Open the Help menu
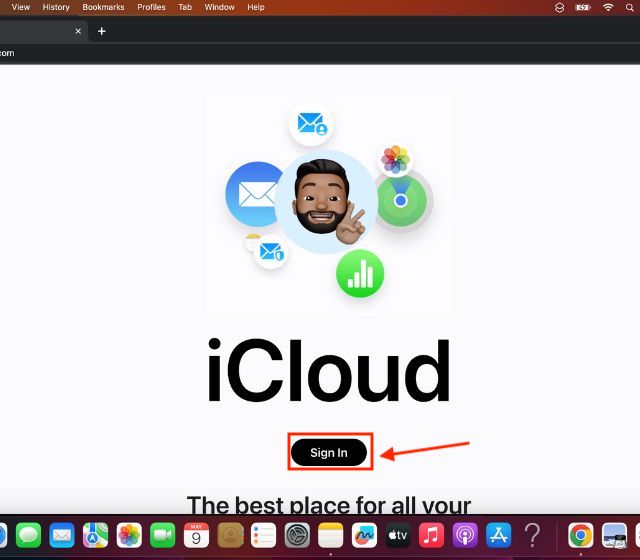Screen dimensions: 640x560 [x=256, y=7]
